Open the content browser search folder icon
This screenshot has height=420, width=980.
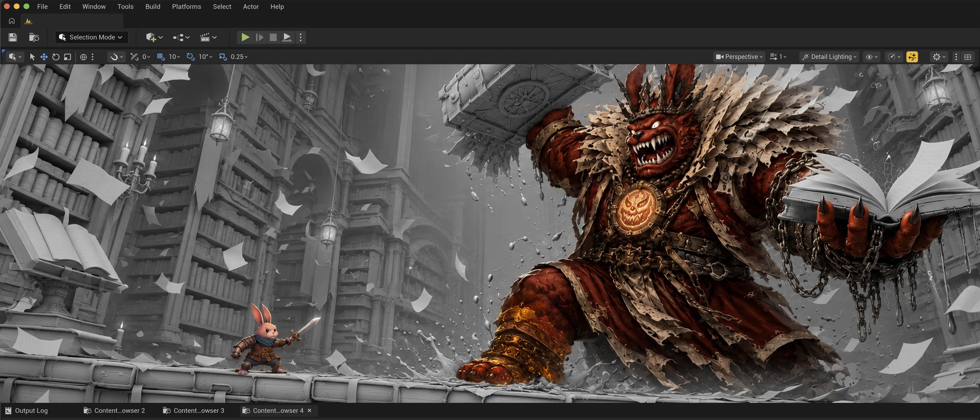pyautogui.click(x=34, y=37)
